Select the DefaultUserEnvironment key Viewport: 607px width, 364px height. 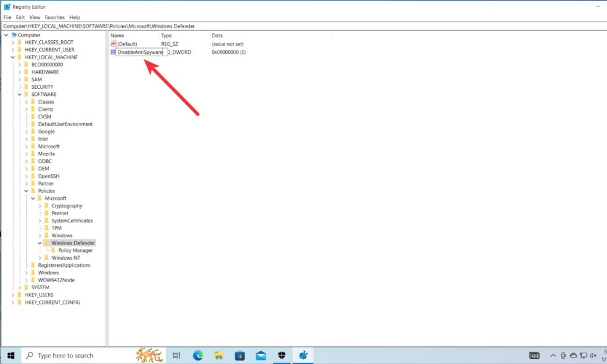(x=65, y=124)
